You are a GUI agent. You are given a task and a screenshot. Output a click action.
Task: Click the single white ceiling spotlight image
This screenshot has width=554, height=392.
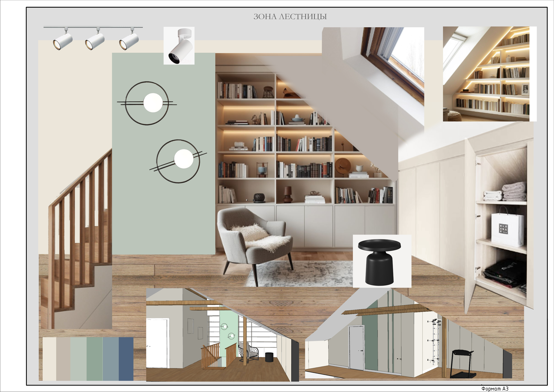179,46
